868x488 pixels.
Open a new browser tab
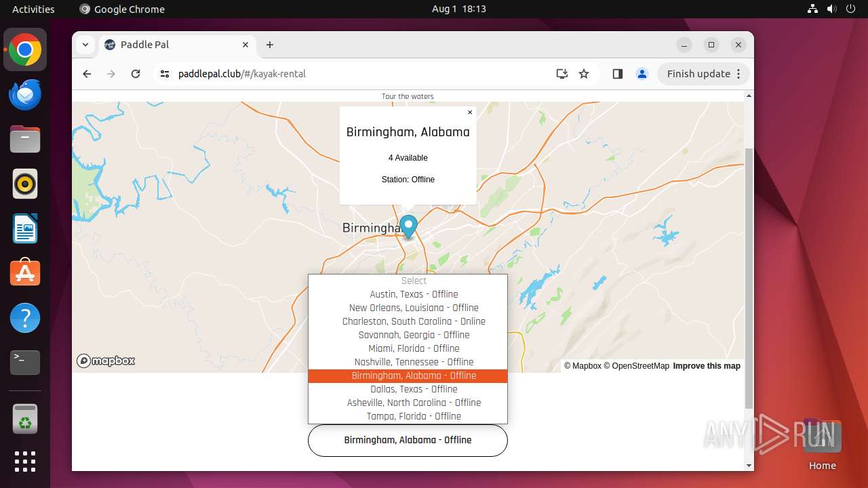[x=270, y=45]
